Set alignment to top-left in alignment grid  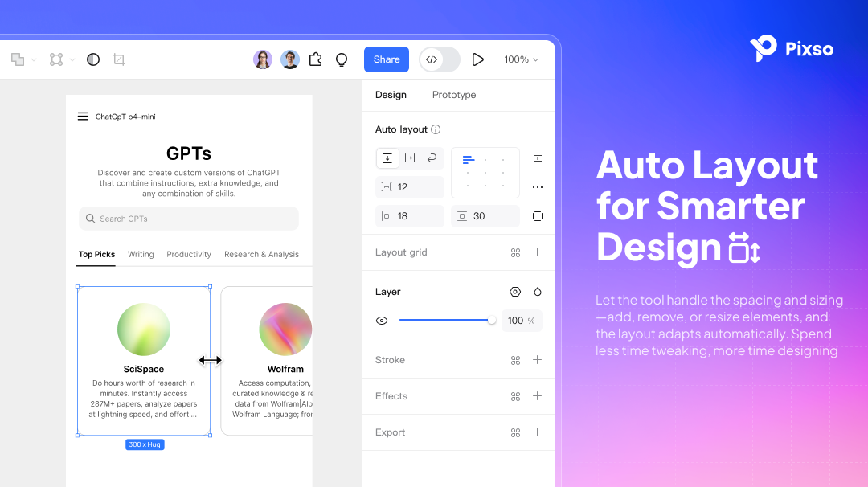pyautogui.click(x=469, y=160)
